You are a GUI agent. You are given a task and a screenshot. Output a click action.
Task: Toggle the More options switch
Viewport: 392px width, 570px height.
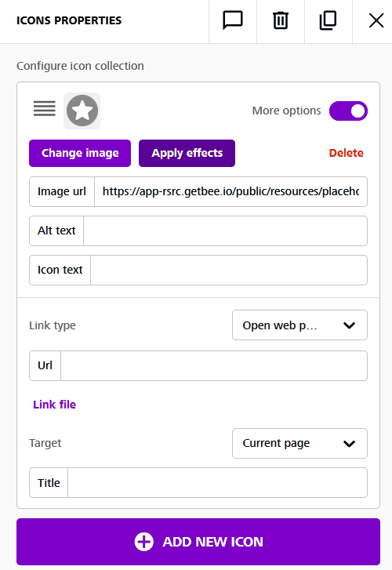348,111
